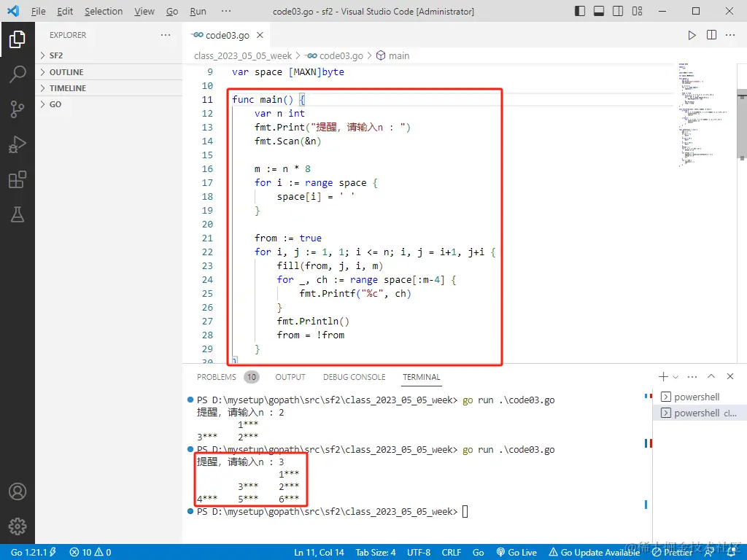747x560 pixels.
Task: Close the code03.go tab
Action: 260,35
